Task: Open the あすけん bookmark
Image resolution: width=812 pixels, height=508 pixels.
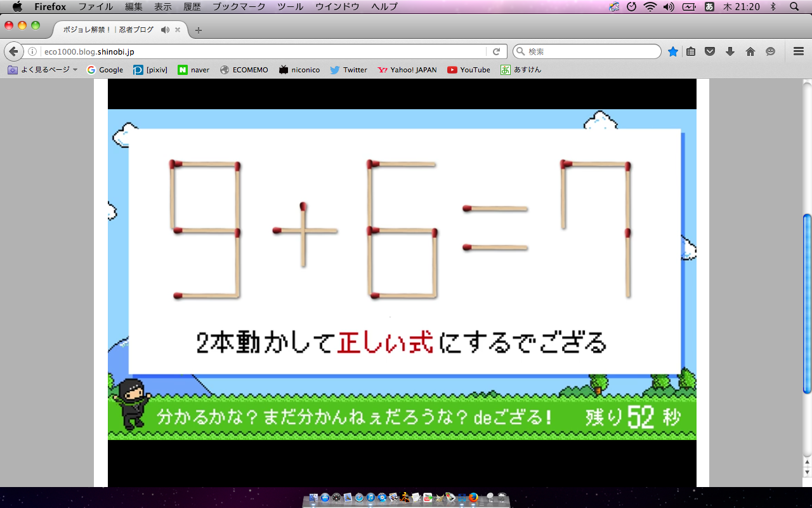Action: click(521, 70)
